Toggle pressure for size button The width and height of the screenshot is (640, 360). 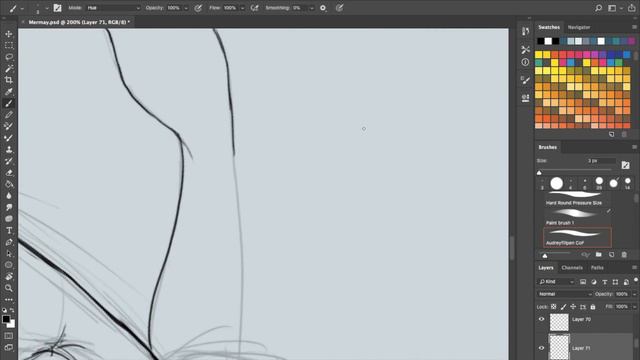point(339,8)
